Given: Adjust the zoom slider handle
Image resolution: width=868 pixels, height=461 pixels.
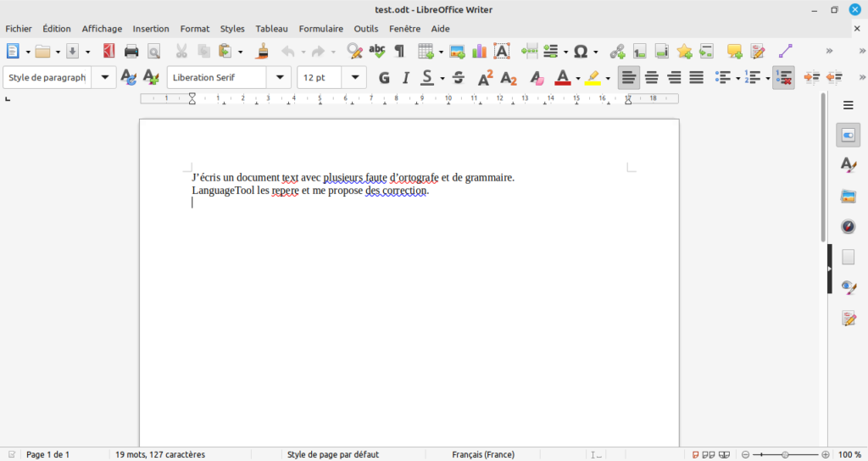Looking at the screenshot, I should pyautogui.click(x=785, y=454).
